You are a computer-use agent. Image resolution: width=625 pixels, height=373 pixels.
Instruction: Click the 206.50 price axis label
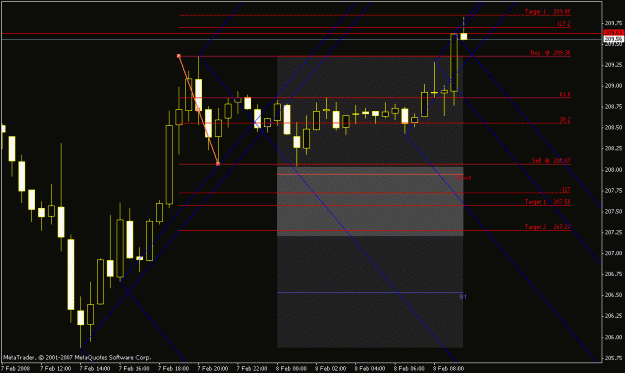pyautogui.click(x=614, y=295)
